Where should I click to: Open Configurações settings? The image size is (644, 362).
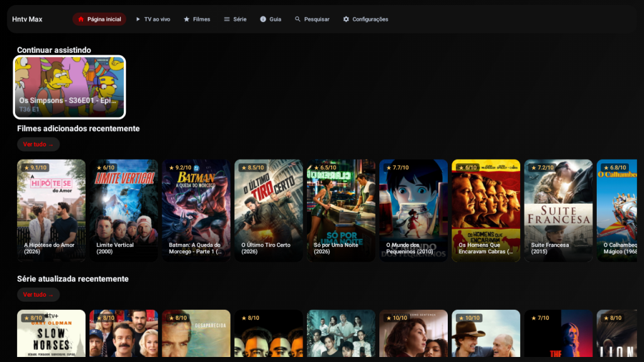365,19
